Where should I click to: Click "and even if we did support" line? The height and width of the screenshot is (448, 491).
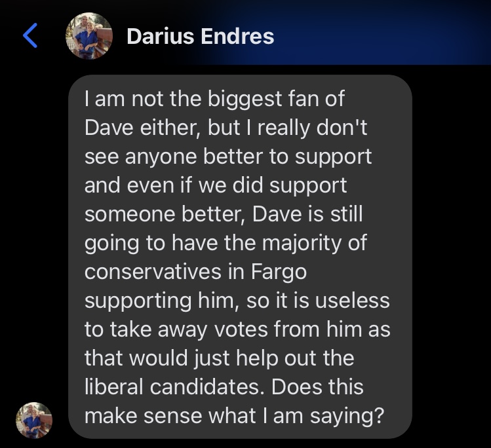click(x=216, y=185)
